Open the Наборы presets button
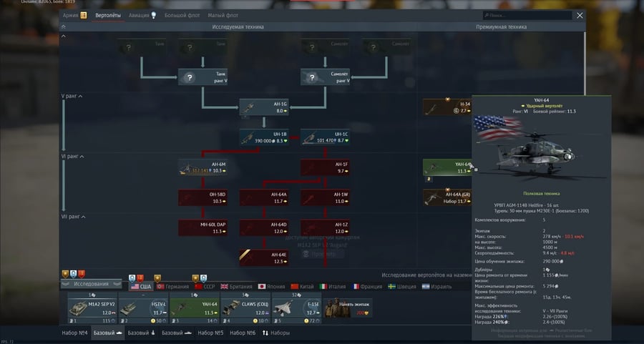The image size is (644, 344). click(x=276, y=333)
